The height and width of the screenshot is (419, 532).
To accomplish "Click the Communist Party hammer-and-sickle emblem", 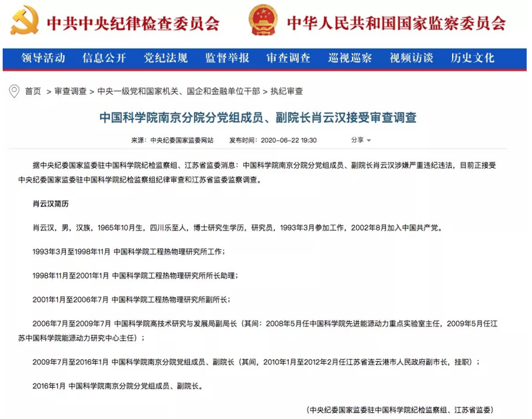I will (x=25, y=21).
